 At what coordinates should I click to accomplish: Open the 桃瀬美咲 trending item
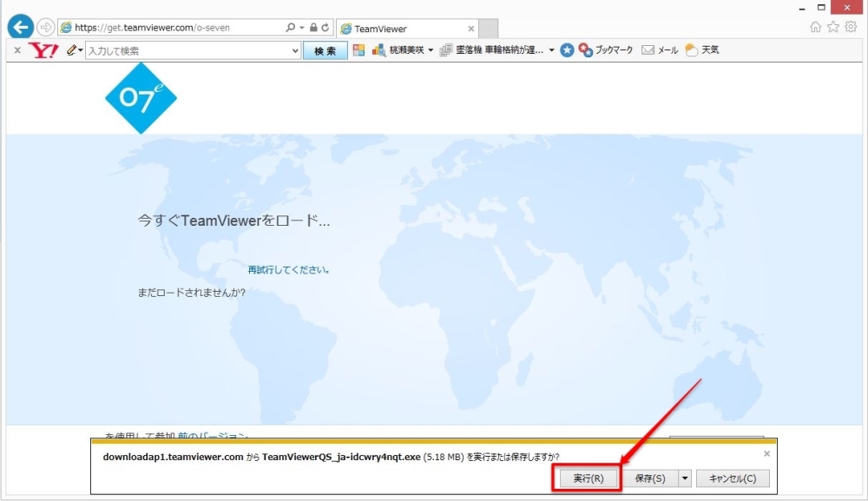coord(398,49)
